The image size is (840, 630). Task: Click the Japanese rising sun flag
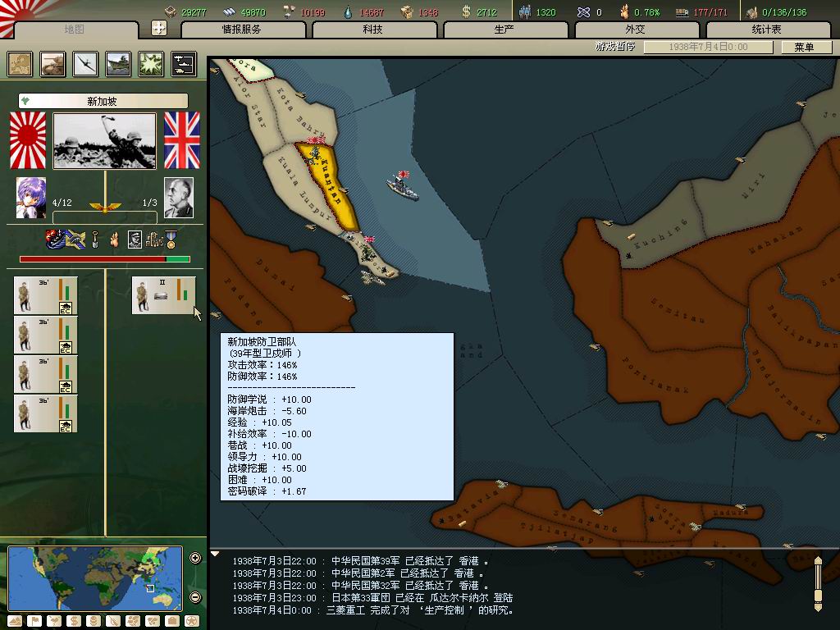pos(28,140)
